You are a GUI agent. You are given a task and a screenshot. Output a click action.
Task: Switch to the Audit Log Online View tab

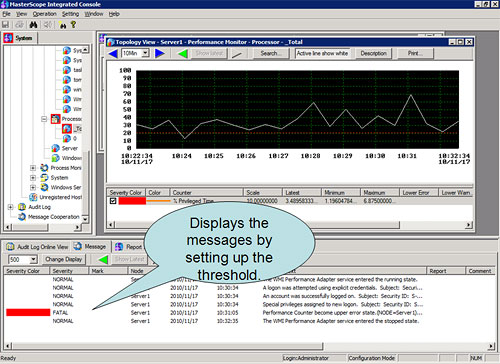pos(37,247)
